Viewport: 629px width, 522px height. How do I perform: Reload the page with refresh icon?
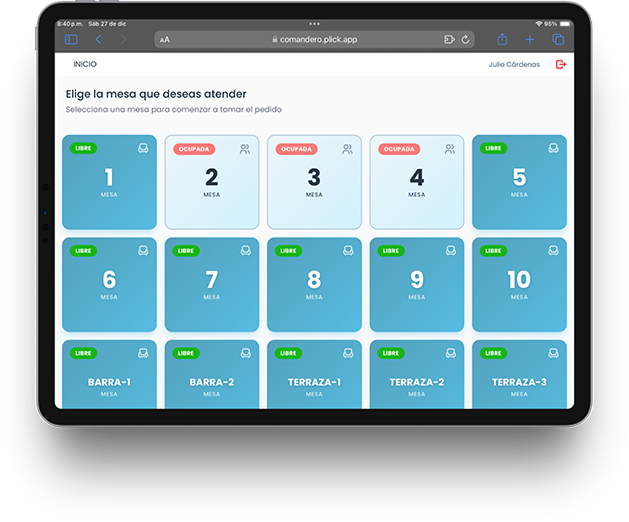point(465,39)
